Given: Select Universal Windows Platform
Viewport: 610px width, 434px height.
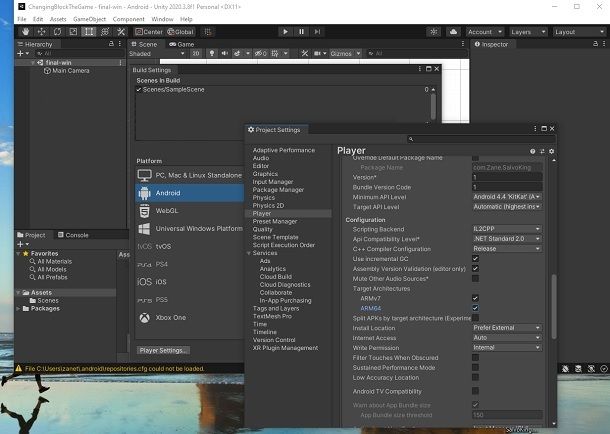Looking at the screenshot, I should tap(189, 229).
